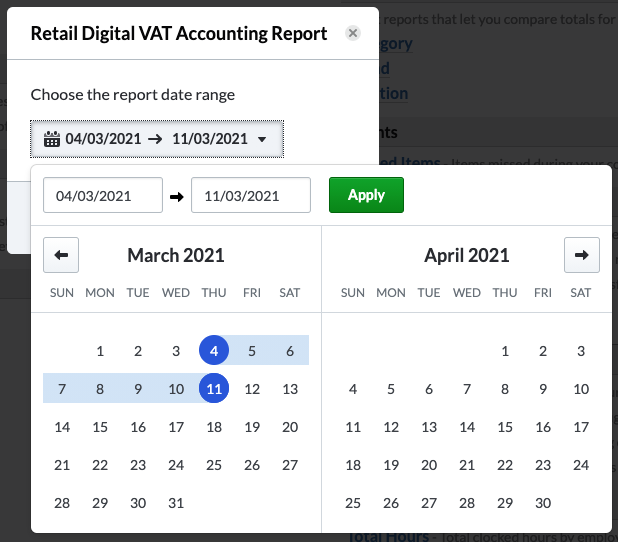Click March 25 in the calendar

pyautogui.click(x=214, y=465)
